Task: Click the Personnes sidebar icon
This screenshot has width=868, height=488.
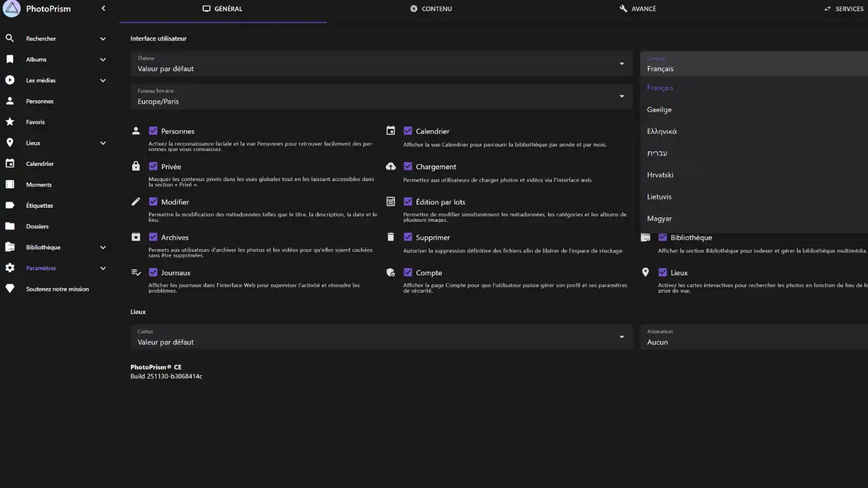Action: (x=10, y=101)
